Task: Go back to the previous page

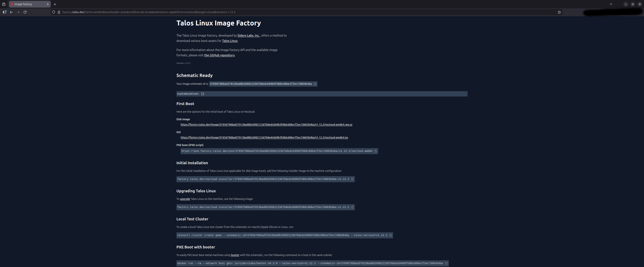Action: (11, 12)
